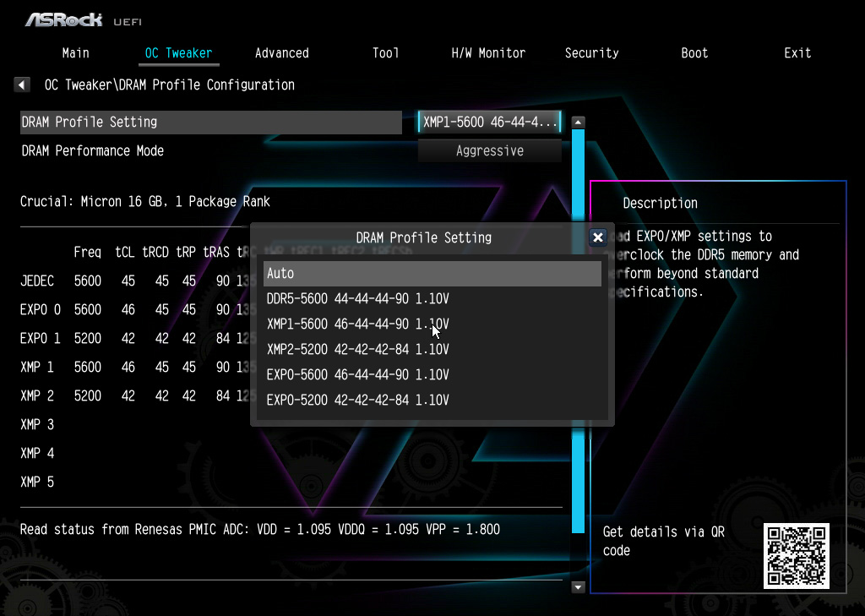Open the Main tab
This screenshot has height=616, width=865.
pos(75,53)
